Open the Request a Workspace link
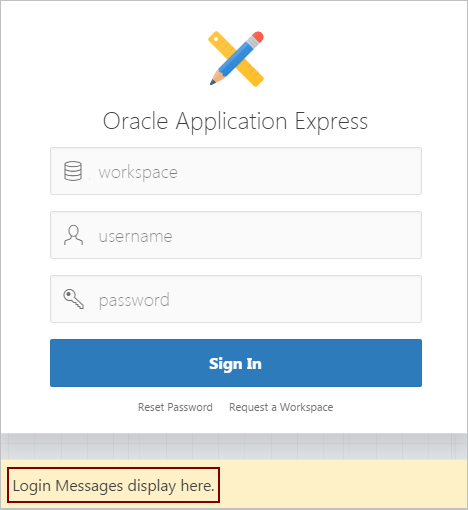468x510 pixels. [281, 407]
